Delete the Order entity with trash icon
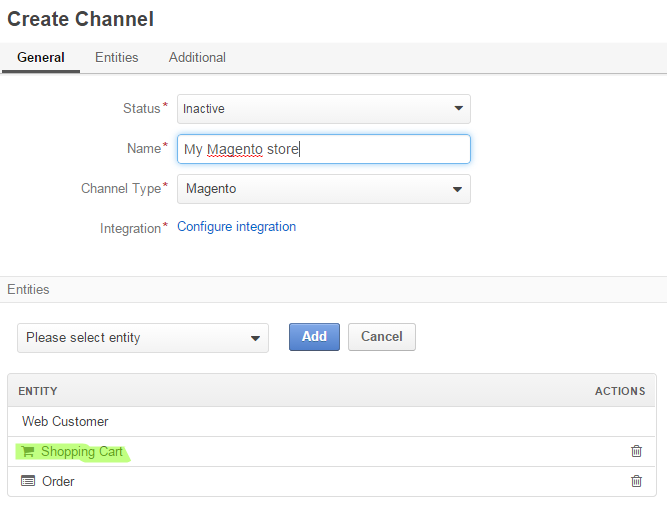Viewport: 667px width, 511px height. pos(636,481)
